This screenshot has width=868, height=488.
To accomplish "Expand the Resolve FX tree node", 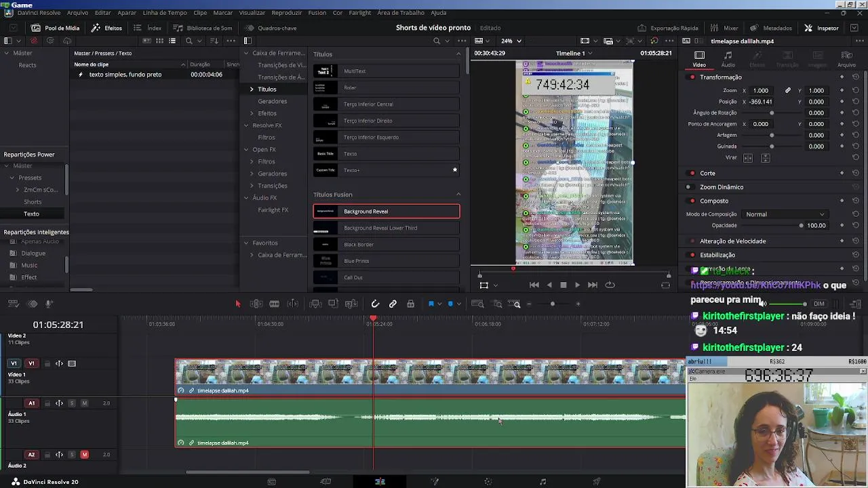I will (x=246, y=125).
